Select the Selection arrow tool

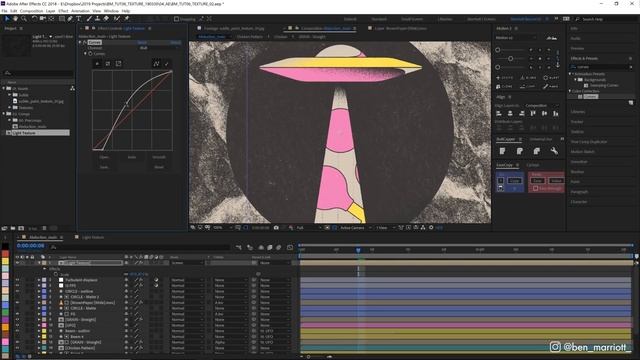pos(7,19)
